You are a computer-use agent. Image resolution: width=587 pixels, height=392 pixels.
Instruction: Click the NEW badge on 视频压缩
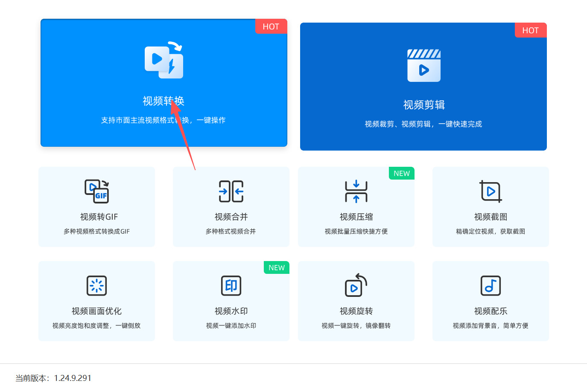(402, 173)
